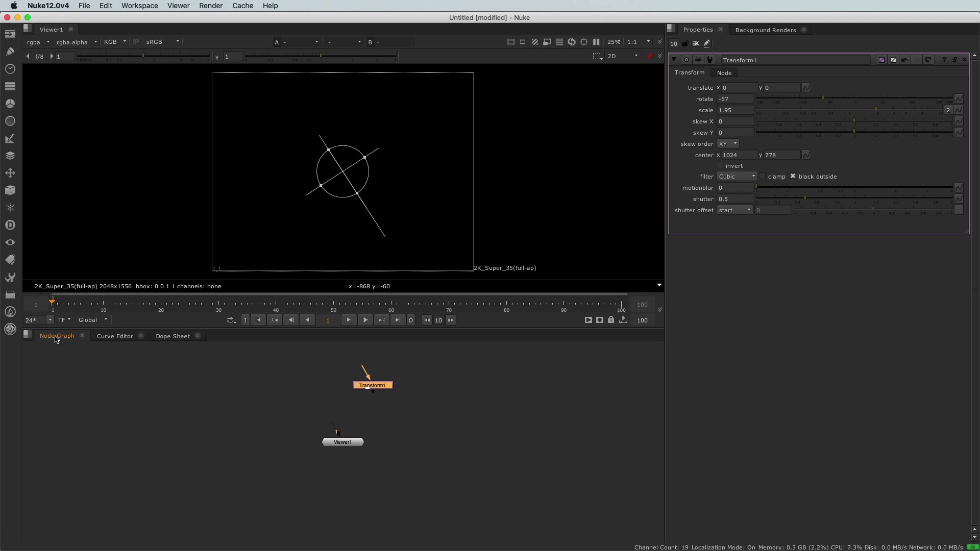Uncheck black outside option
This screenshot has width=980, height=551.
click(x=793, y=177)
